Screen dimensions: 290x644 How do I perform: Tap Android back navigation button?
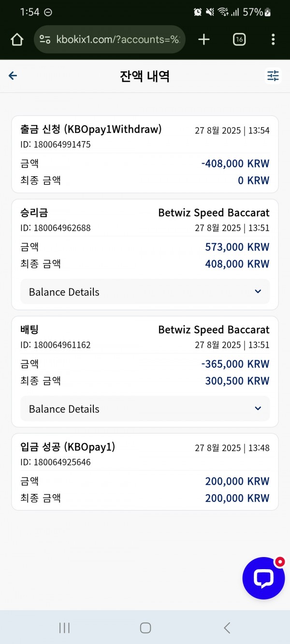point(227,628)
